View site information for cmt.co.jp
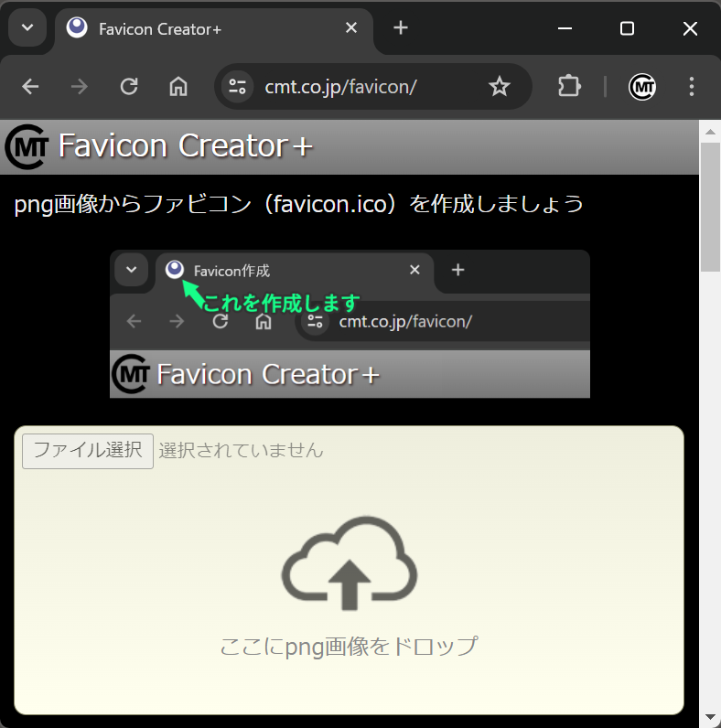Viewport: 721px width, 728px height. pos(237,86)
